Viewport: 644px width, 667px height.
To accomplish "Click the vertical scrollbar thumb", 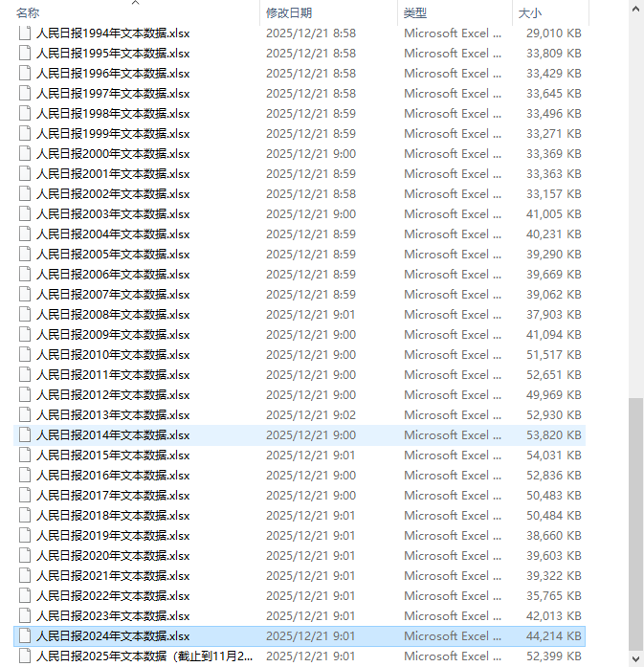I will click(636, 525).
